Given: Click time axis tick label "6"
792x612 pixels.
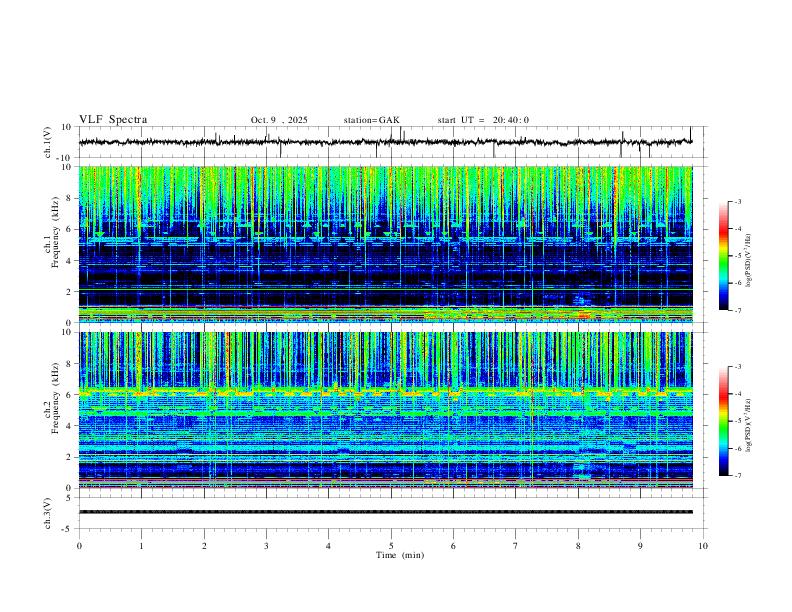Looking at the screenshot, I should tap(453, 546).
